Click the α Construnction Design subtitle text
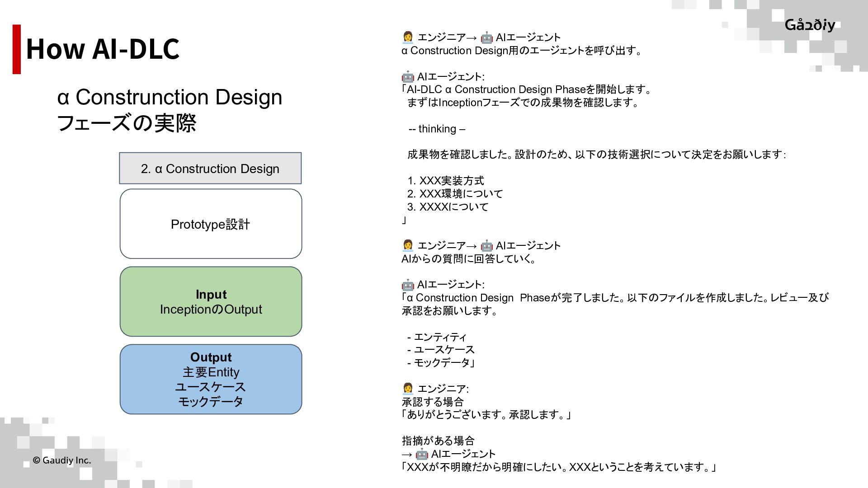The width and height of the screenshot is (868, 488). coord(170,97)
